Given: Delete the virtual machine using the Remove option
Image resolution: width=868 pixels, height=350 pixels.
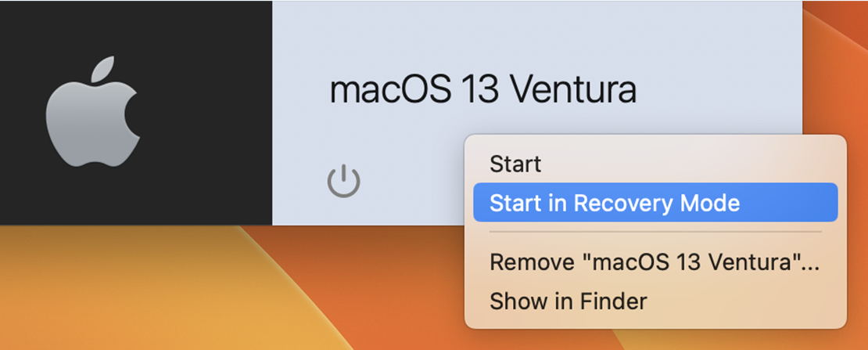Looking at the screenshot, I should click(x=655, y=262).
